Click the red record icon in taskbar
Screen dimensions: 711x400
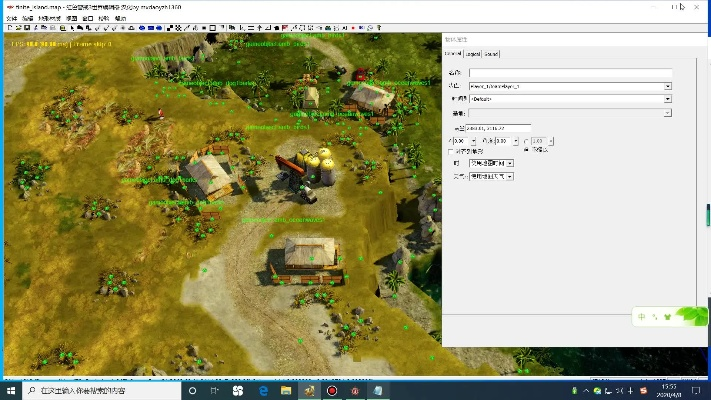point(332,391)
